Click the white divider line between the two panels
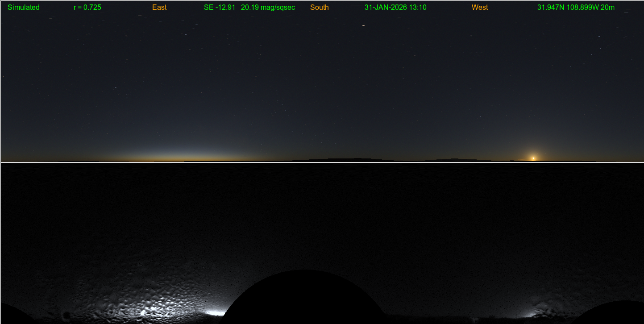Viewport: 644px width, 324px height. (321, 162)
